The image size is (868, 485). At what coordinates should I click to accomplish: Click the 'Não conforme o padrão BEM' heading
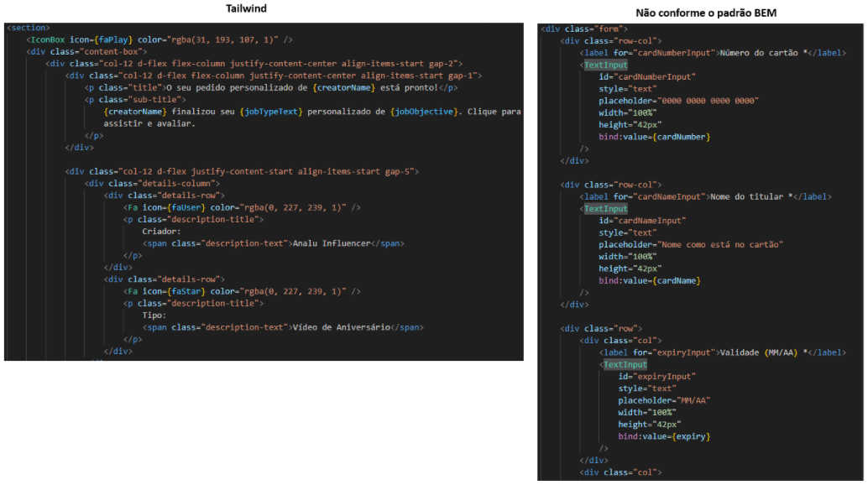click(702, 13)
